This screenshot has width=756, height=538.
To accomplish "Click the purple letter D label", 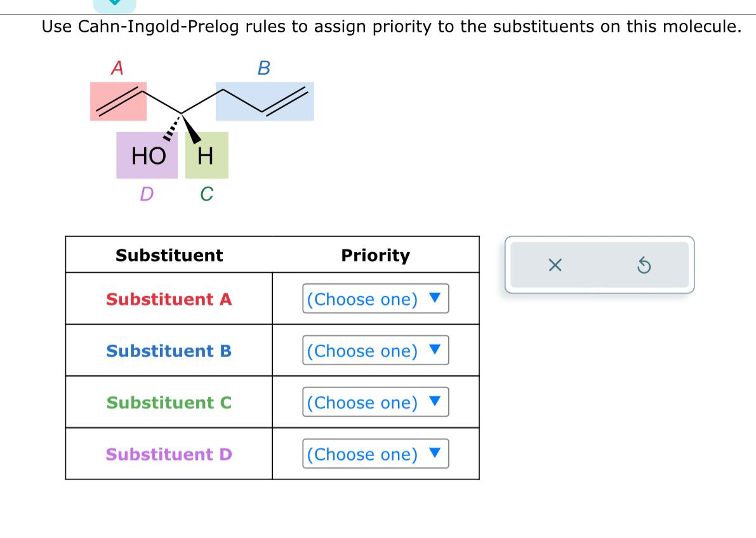I will coord(146,194).
